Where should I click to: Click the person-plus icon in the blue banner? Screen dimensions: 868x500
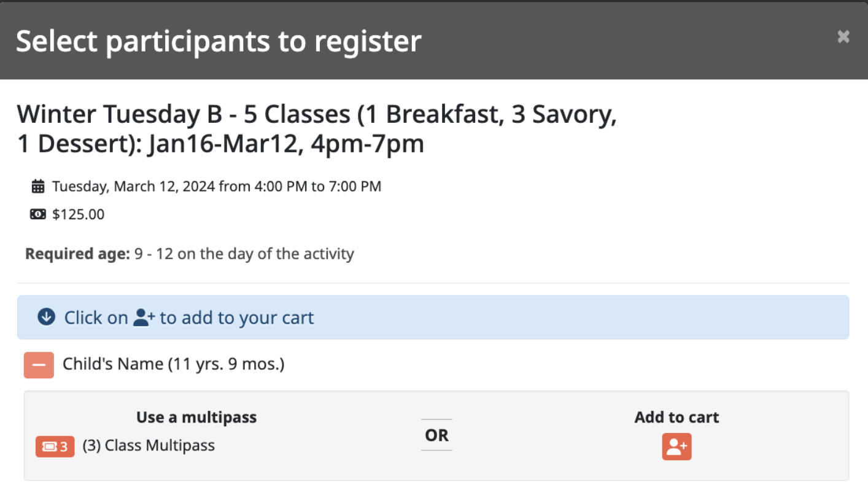point(145,318)
